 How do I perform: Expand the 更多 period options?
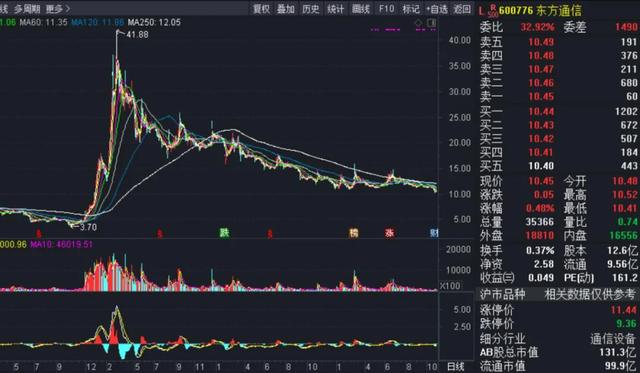pyautogui.click(x=58, y=9)
